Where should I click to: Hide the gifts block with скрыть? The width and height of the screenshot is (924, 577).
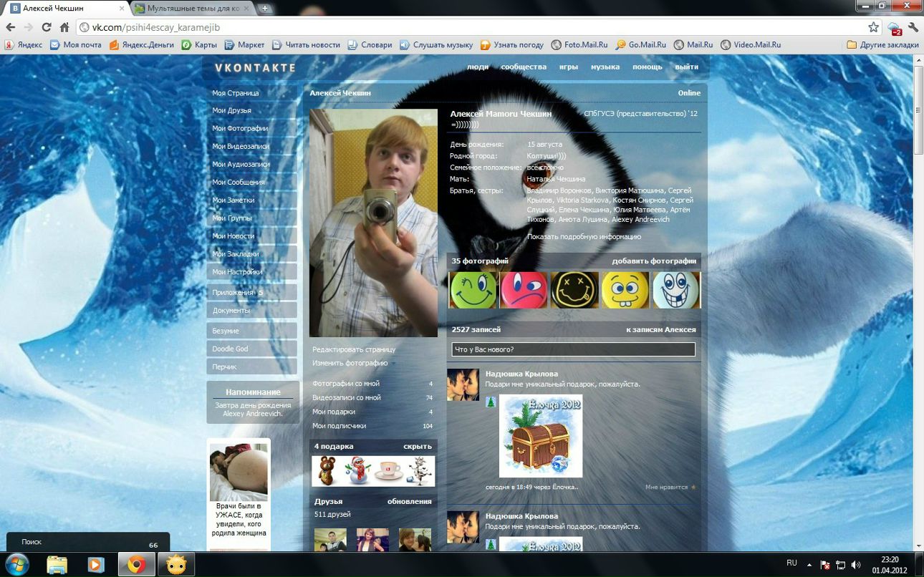pos(417,446)
